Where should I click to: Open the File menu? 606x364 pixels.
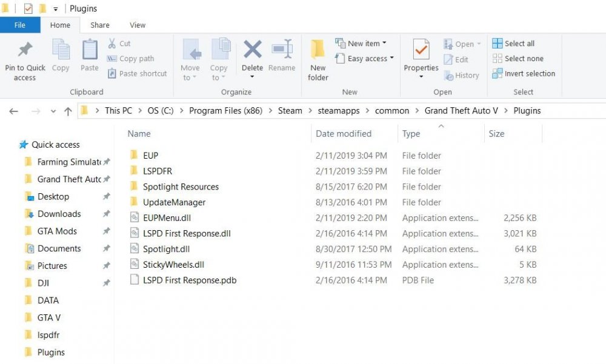pos(20,25)
